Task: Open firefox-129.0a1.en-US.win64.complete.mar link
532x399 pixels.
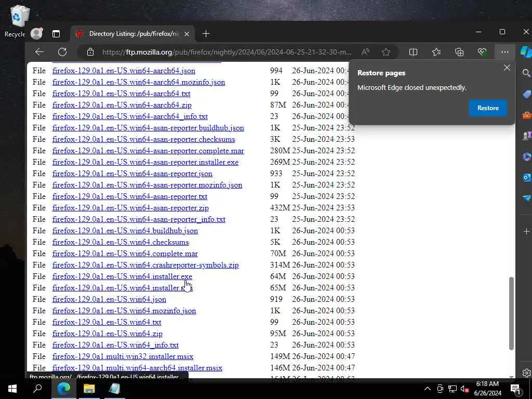Action: (x=125, y=254)
